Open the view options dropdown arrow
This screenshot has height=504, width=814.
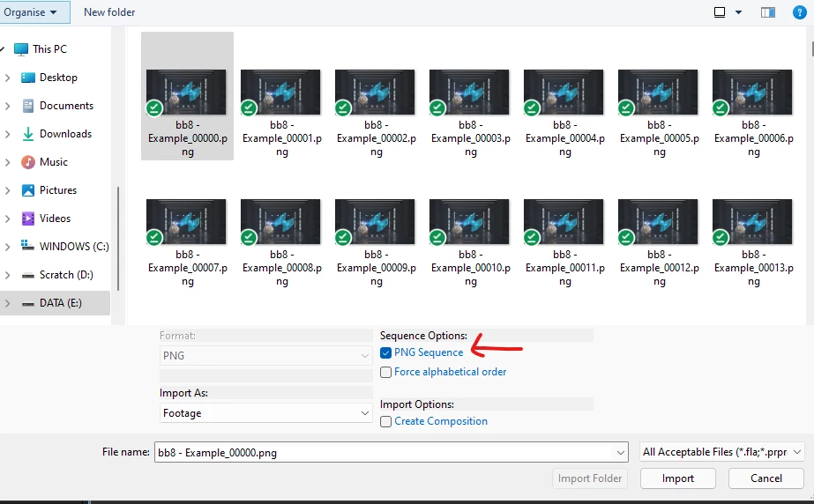[738, 12]
